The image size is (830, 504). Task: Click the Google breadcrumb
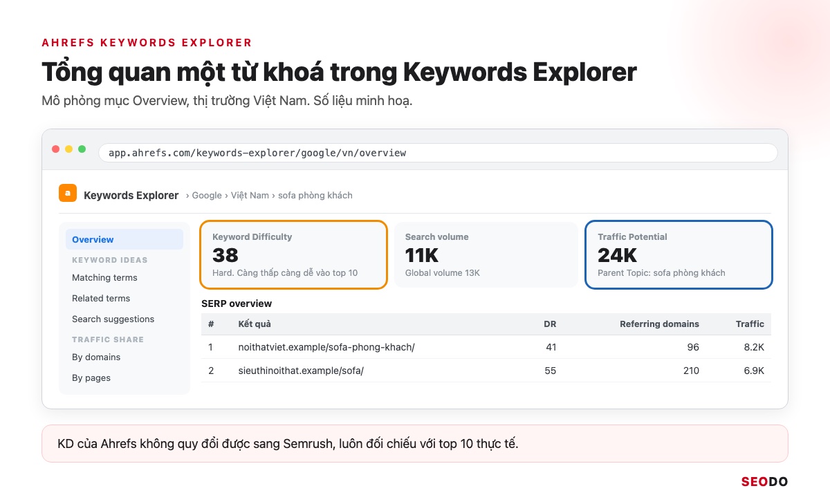[207, 196]
